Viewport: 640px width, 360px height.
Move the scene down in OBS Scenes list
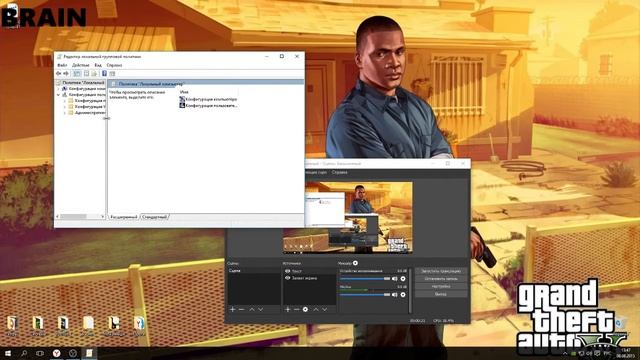[x=260, y=309]
